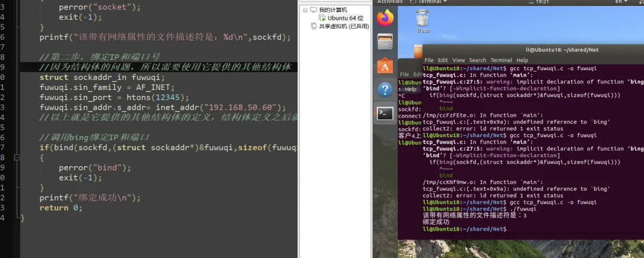644x258 pixels.
Task: Click the ll@Ubuntu18: ~/shared/Net terminal title bar
Action: click(x=562, y=50)
